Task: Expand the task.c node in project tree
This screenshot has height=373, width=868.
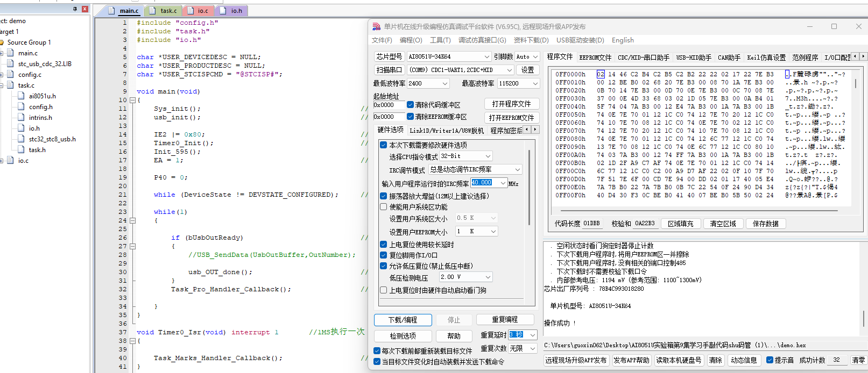Action: tap(2, 85)
